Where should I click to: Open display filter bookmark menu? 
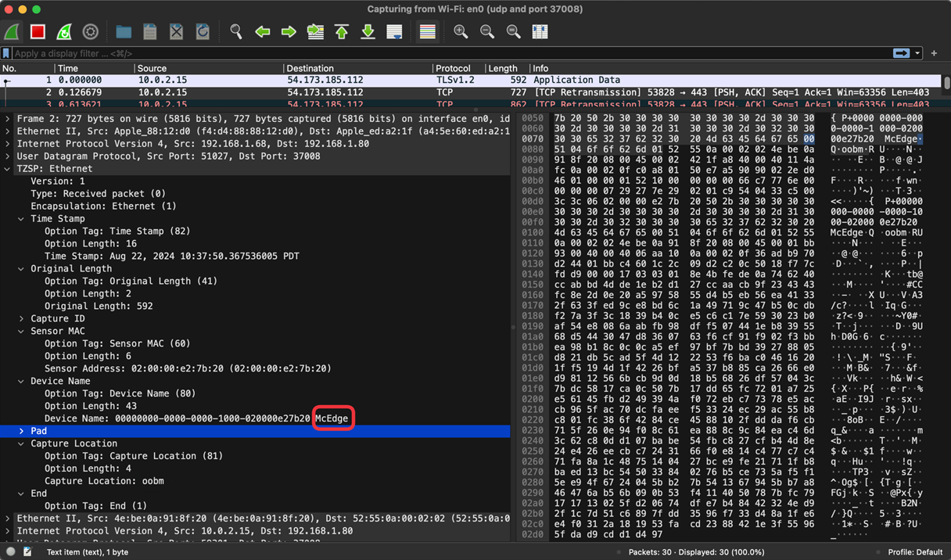6,53
